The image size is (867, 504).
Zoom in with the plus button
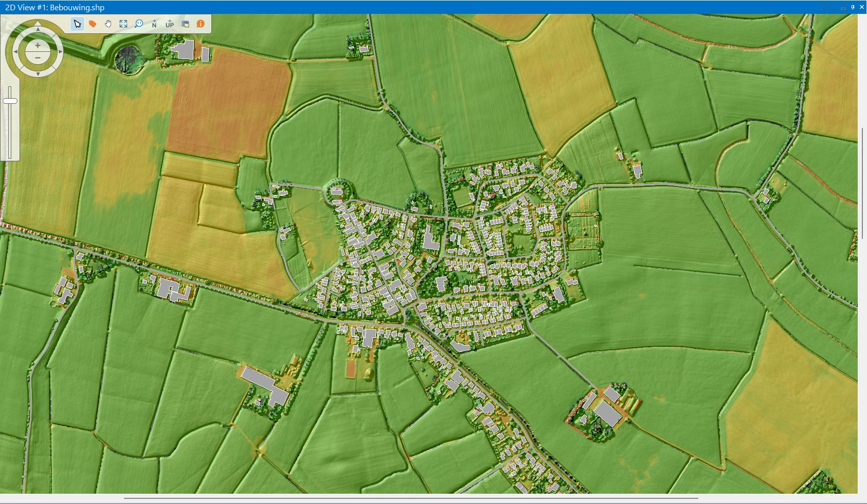pyautogui.click(x=38, y=45)
